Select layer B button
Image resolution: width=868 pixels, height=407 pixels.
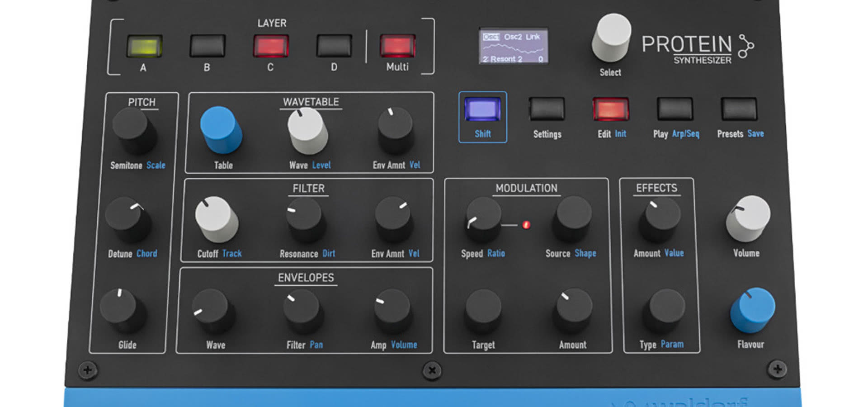[x=208, y=46]
